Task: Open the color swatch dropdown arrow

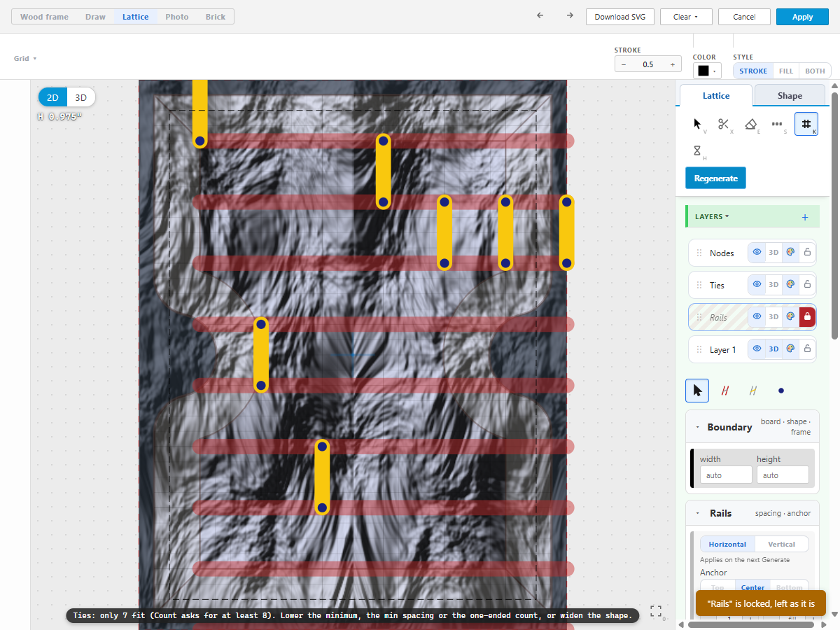Action: point(715,71)
